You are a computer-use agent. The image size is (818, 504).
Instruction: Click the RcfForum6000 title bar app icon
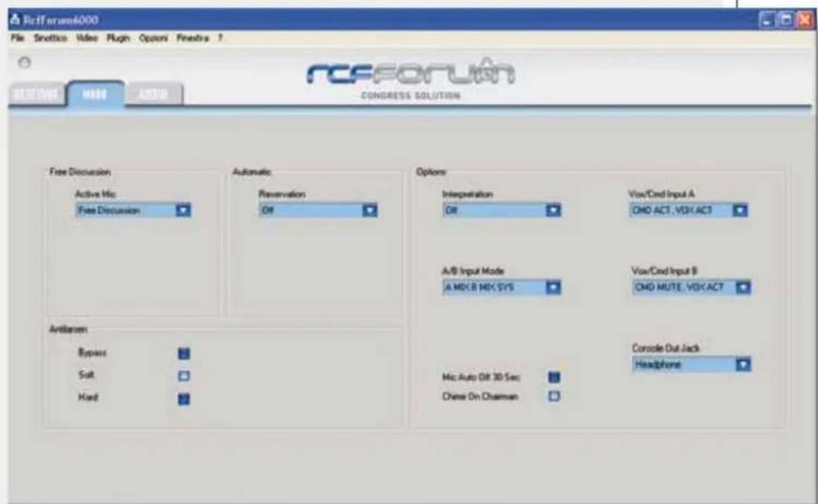[15, 20]
